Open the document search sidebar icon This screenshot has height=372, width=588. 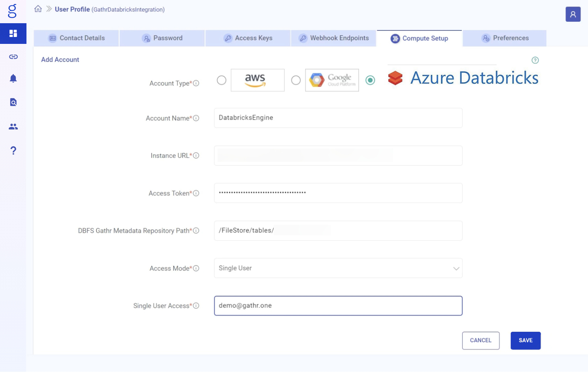point(13,102)
